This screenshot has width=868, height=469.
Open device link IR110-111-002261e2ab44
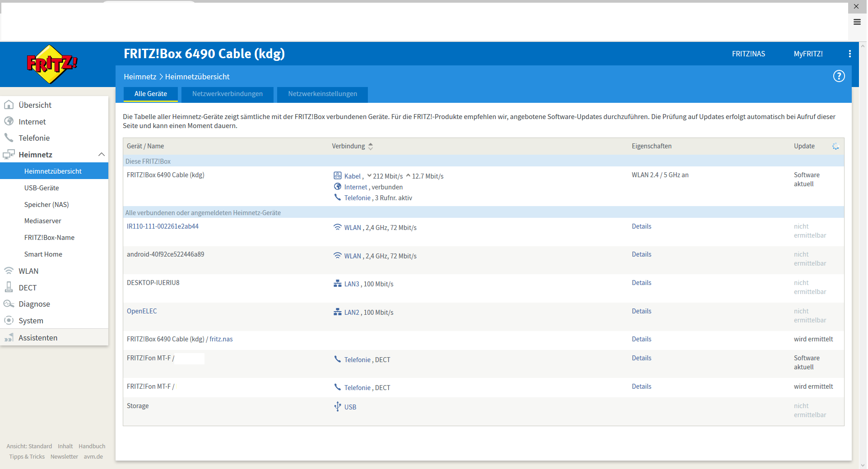click(162, 226)
